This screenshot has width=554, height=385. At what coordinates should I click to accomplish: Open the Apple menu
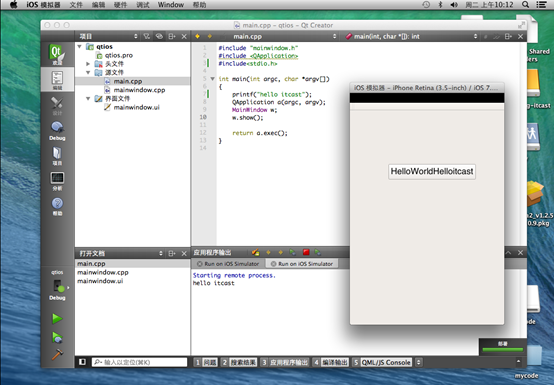point(13,5)
